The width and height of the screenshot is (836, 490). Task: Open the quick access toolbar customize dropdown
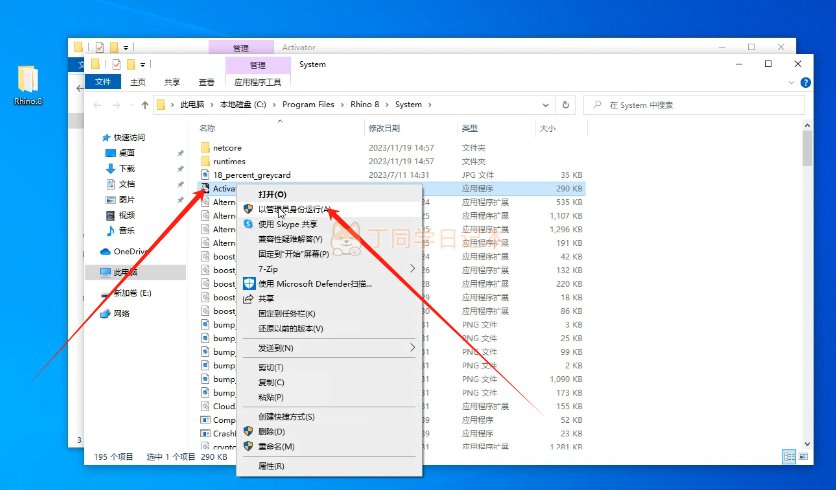tap(142, 65)
